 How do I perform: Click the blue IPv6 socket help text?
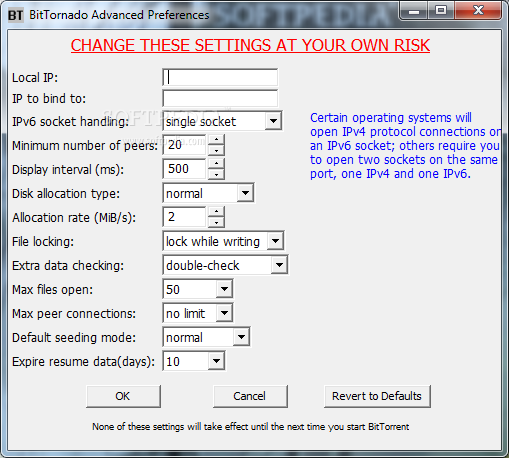405,146
